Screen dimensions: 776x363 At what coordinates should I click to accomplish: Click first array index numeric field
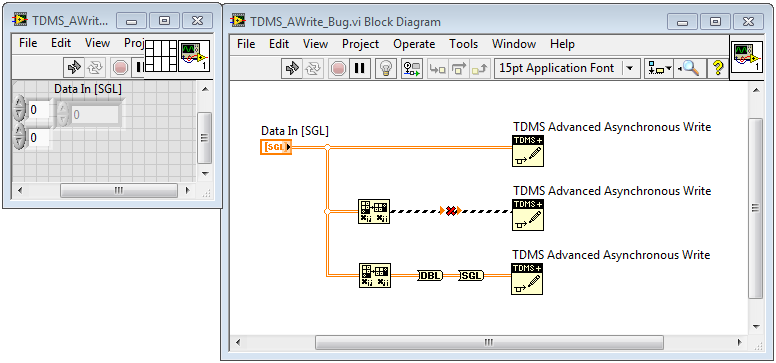pyautogui.click(x=38, y=109)
